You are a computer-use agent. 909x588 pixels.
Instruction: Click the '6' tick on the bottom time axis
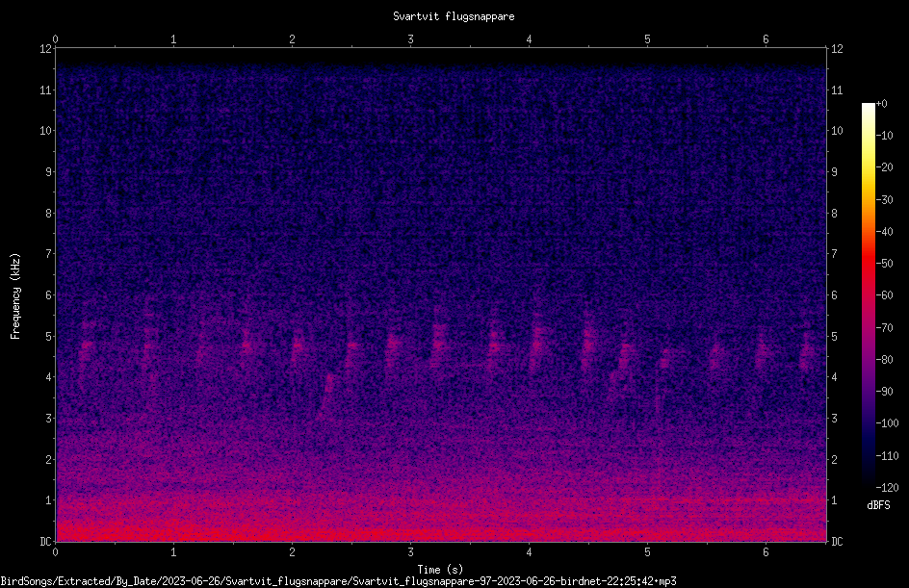pyautogui.click(x=766, y=552)
